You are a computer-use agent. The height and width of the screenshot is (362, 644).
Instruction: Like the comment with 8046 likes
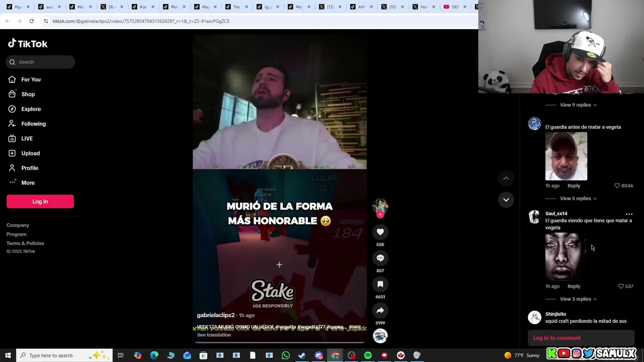pos(617,186)
